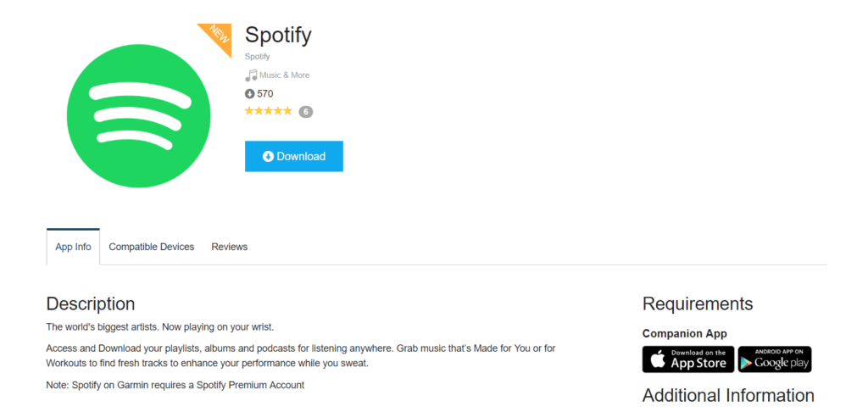Open the Music & More category link

[x=285, y=75]
